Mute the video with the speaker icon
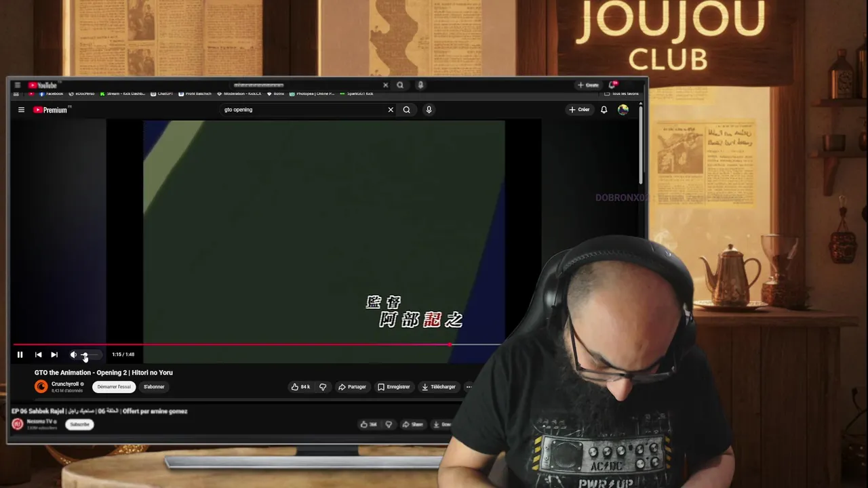 tap(73, 354)
